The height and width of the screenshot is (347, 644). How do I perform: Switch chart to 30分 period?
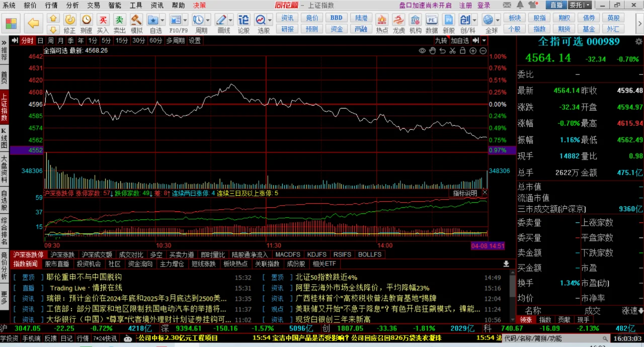[139, 41]
